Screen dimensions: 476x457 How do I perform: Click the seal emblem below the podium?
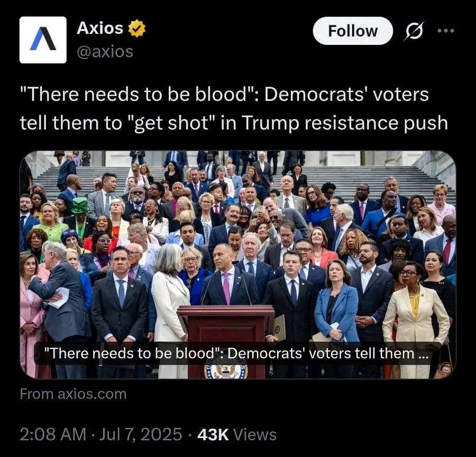[x=226, y=371]
